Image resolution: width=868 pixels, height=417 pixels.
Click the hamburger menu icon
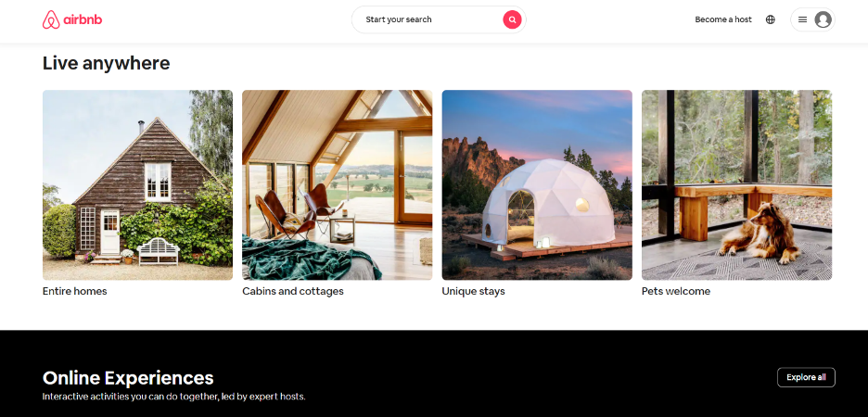pyautogui.click(x=802, y=19)
